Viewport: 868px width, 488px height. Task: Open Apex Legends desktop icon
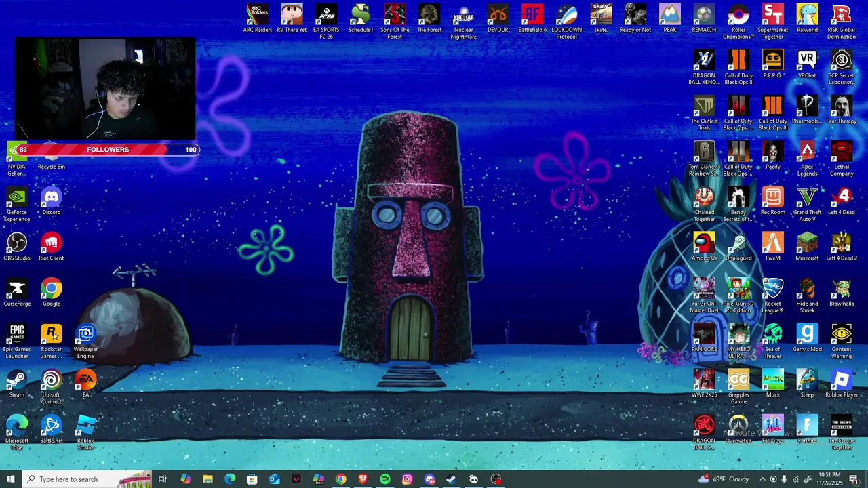807,159
